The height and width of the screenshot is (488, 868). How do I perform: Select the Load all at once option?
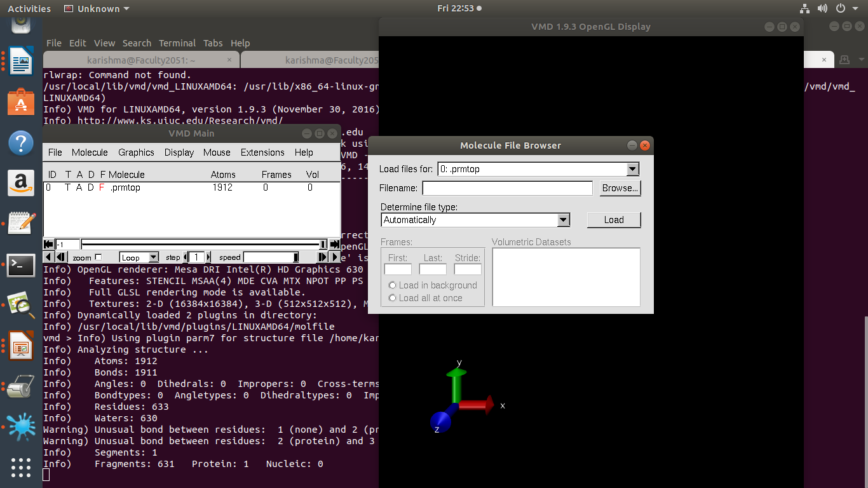tap(393, 298)
